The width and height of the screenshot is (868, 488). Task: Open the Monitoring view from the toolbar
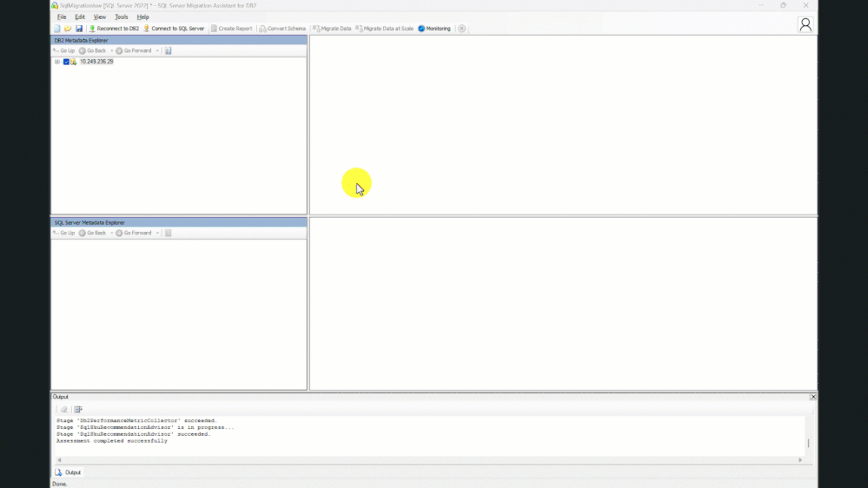point(434,28)
